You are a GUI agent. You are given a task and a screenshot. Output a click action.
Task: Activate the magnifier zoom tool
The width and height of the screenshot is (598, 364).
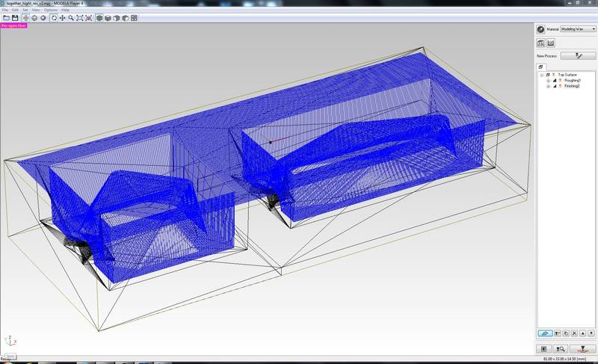71,18
